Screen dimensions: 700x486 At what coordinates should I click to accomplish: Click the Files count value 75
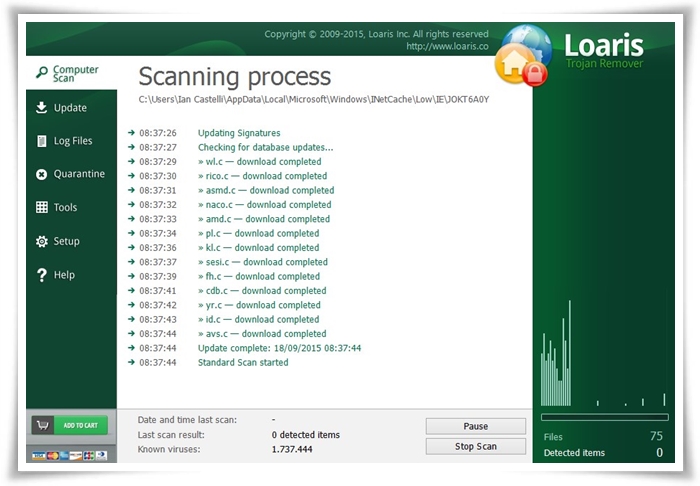point(656,436)
